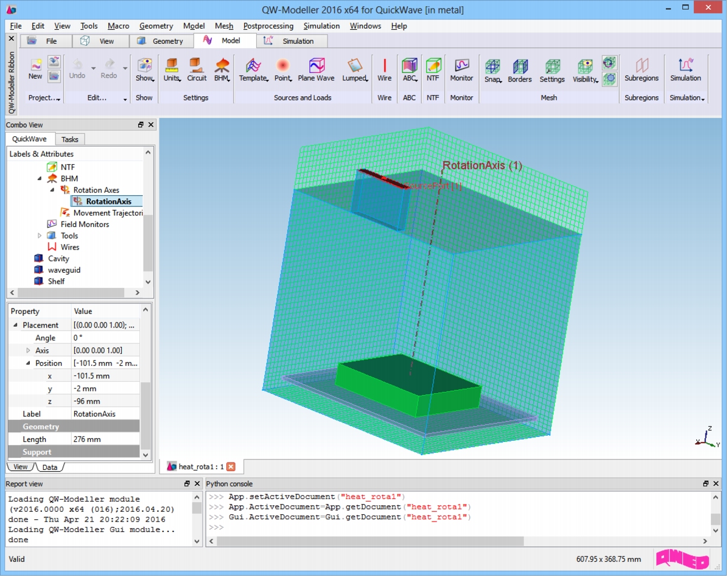Switch to the Simulation ribbon tab
728x577 pixels.
pyautogui.click(x=292, y=41)
